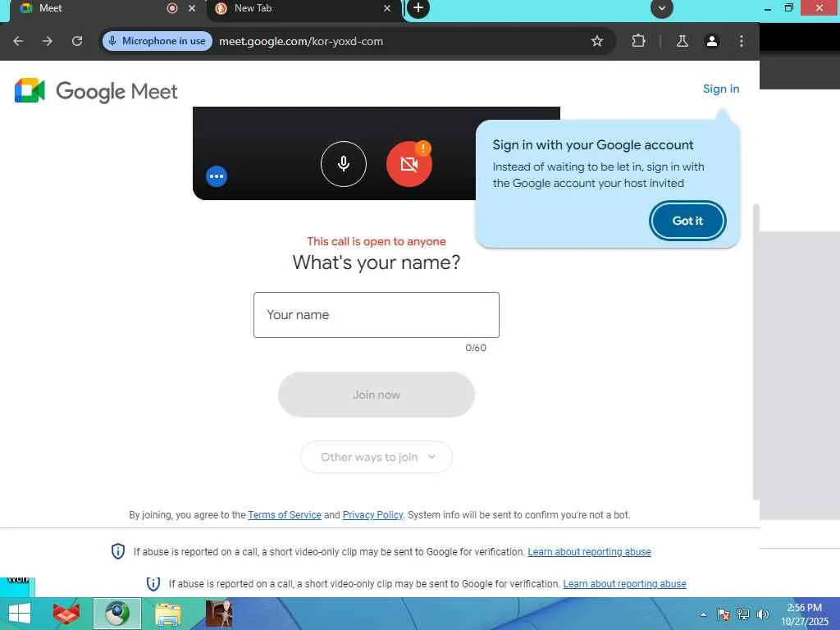840x630 pixels.
Task: Open the red box taskbar app
Action: point(66,614)
